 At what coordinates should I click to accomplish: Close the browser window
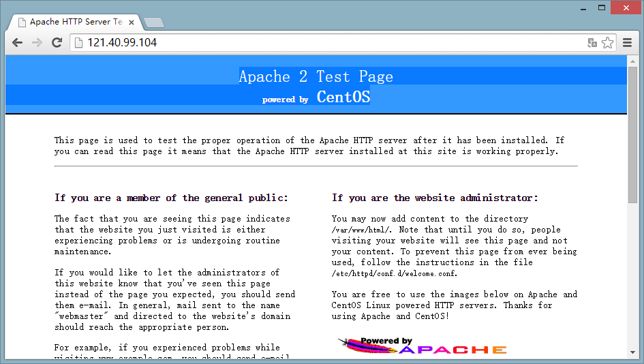coord(626,7)
